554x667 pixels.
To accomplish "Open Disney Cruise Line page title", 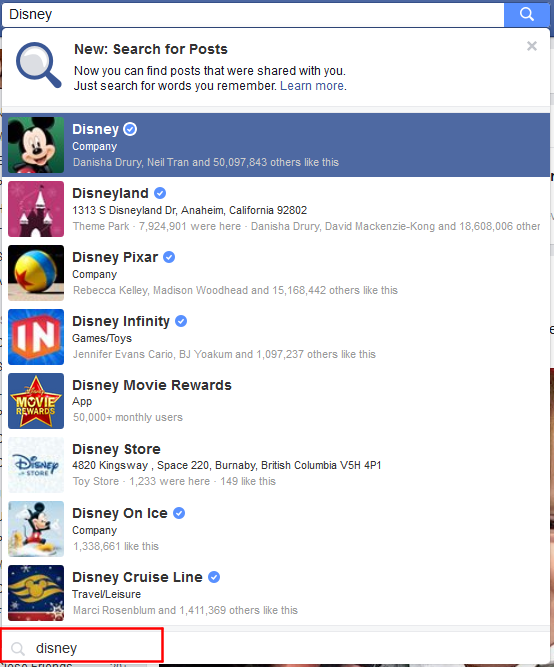I will point(137,577).
